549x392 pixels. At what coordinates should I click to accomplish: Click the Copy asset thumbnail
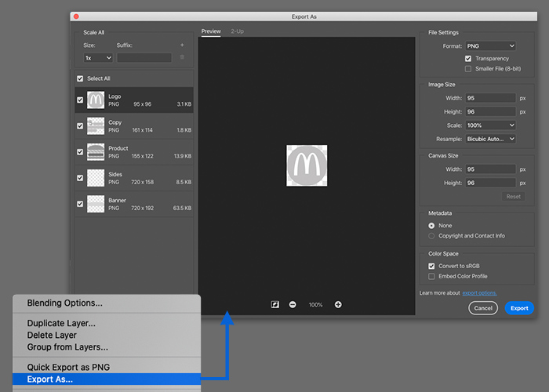click(x=96, y=126)
